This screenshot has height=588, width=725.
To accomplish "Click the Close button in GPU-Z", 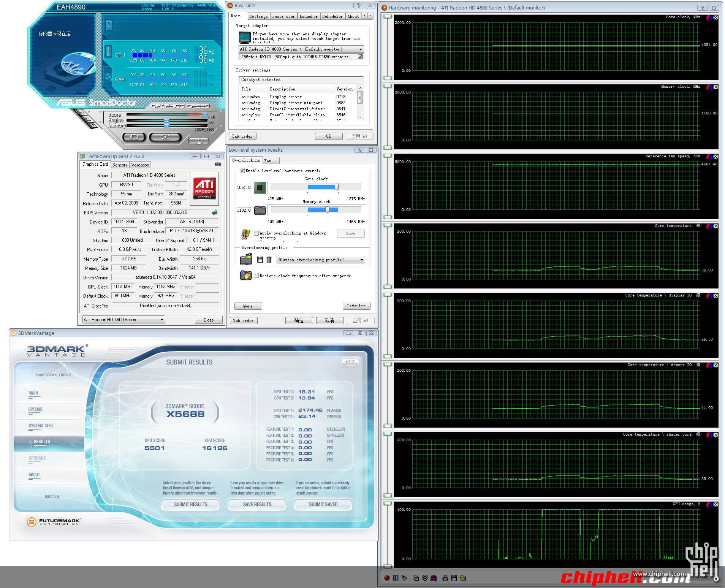I will tap(209, 320).
